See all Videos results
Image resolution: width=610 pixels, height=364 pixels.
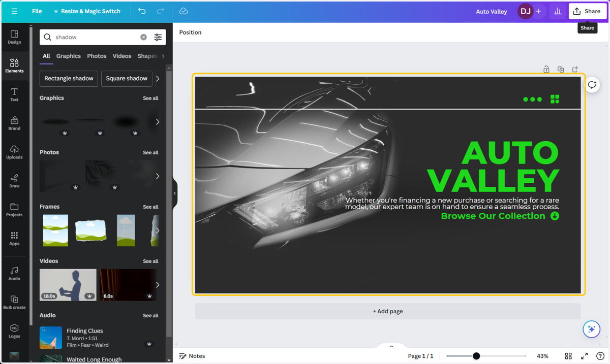pyautogui.click(x=150, y=261)
